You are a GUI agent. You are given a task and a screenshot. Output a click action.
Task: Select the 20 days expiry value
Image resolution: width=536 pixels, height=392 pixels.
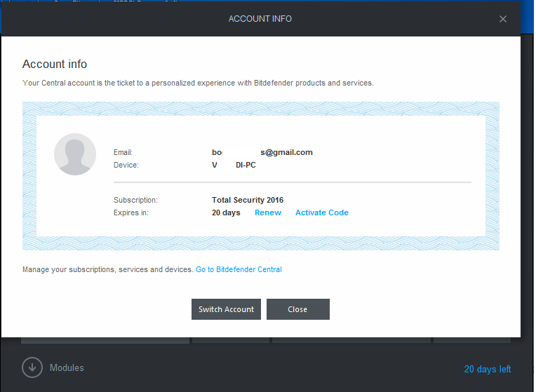tap(226, 212)
